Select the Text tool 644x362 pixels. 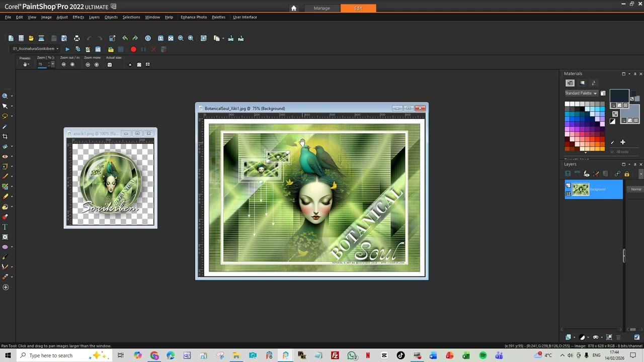[x=5, y=227]
